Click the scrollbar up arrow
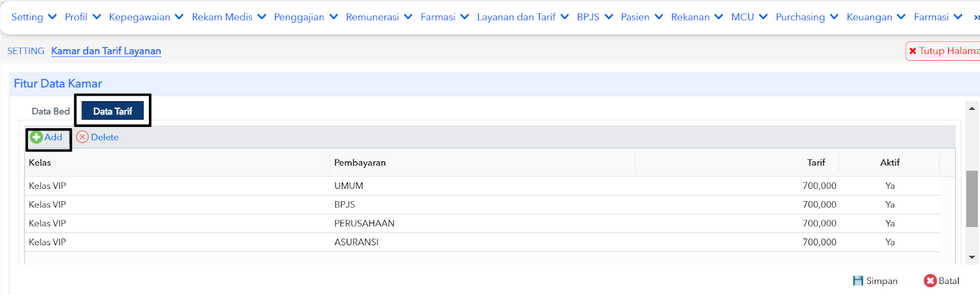 click(972, 109)
